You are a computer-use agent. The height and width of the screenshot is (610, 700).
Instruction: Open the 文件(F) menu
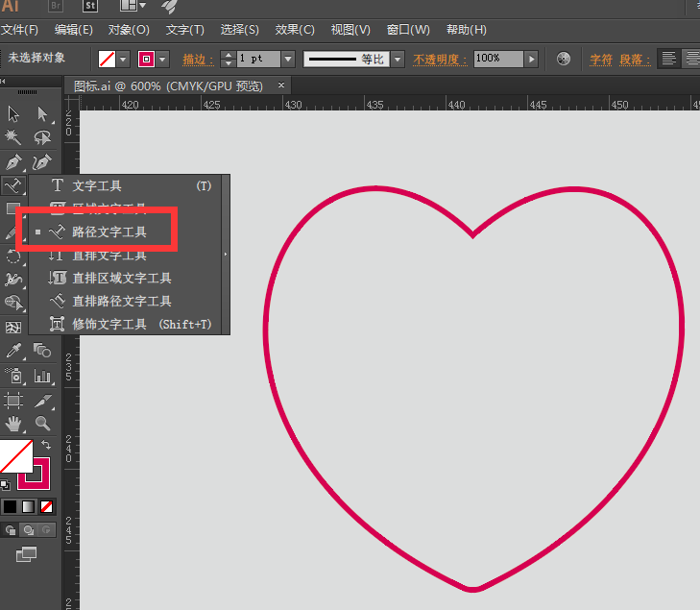coord(19,30)
